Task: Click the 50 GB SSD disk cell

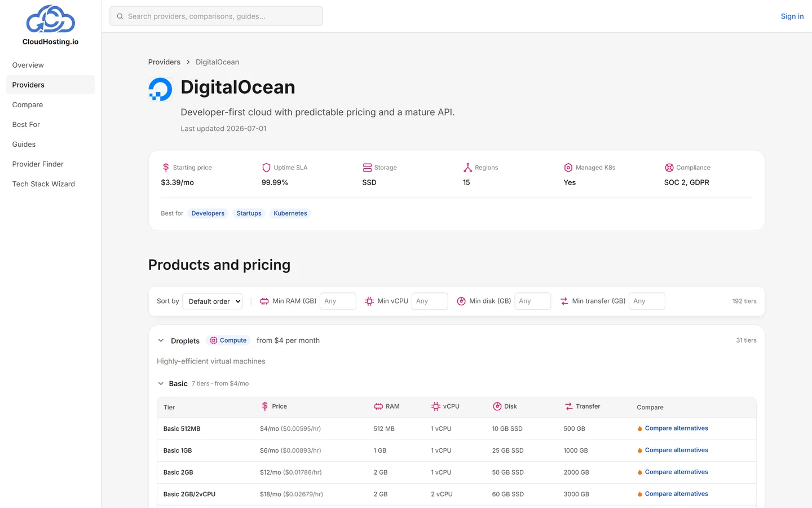Action: 508,472
